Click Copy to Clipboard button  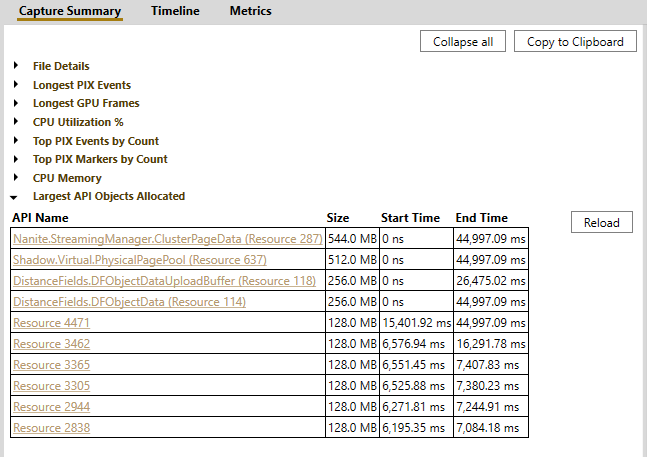pos(575,41)
